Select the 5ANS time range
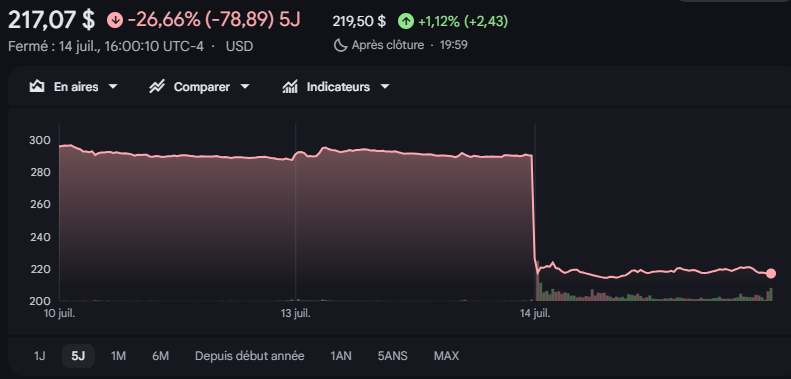 pos(392,356)
